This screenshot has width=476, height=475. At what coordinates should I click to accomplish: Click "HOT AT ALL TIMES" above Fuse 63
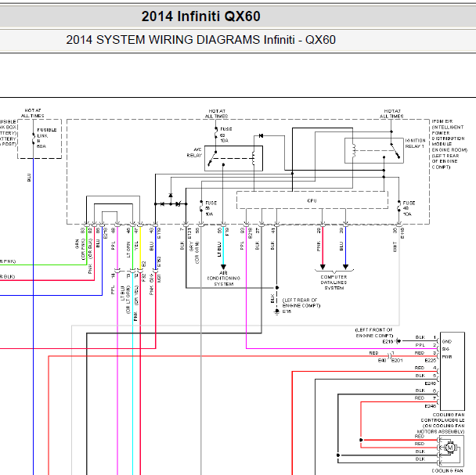216,113
